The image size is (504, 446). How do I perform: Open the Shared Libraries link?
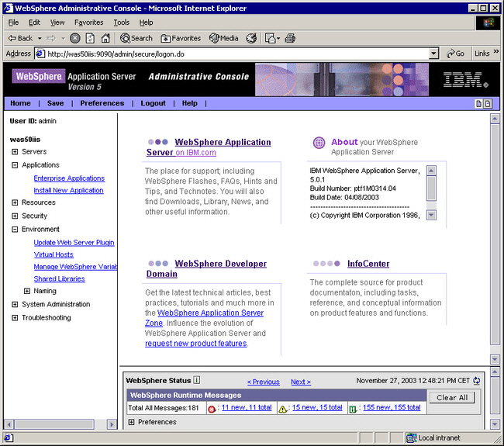59,278
